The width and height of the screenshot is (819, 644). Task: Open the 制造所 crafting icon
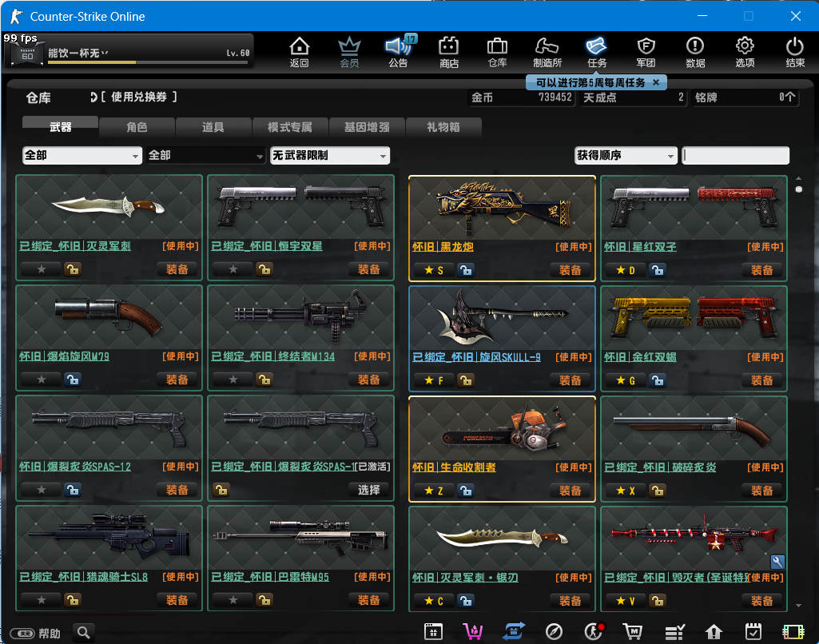click(547, 52)
